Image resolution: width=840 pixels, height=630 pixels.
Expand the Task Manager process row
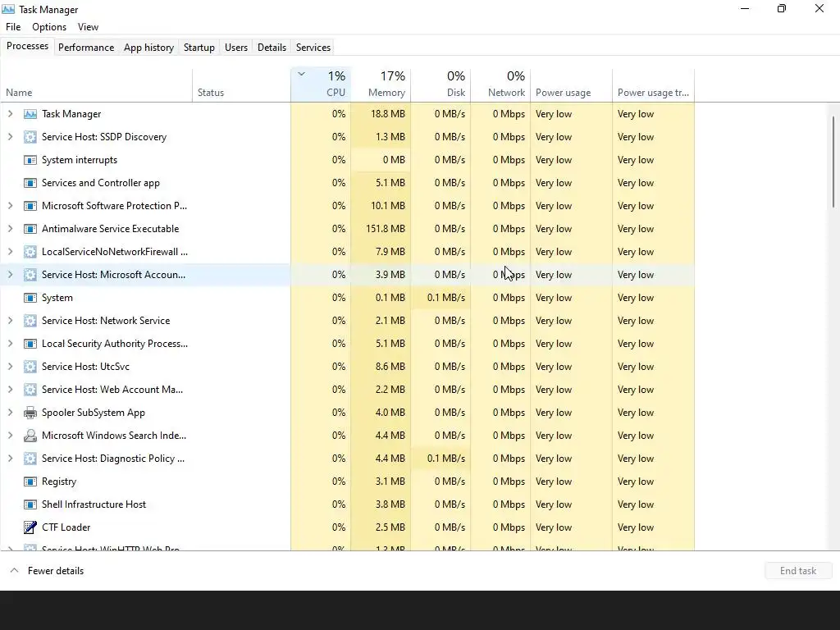(10, 113)
